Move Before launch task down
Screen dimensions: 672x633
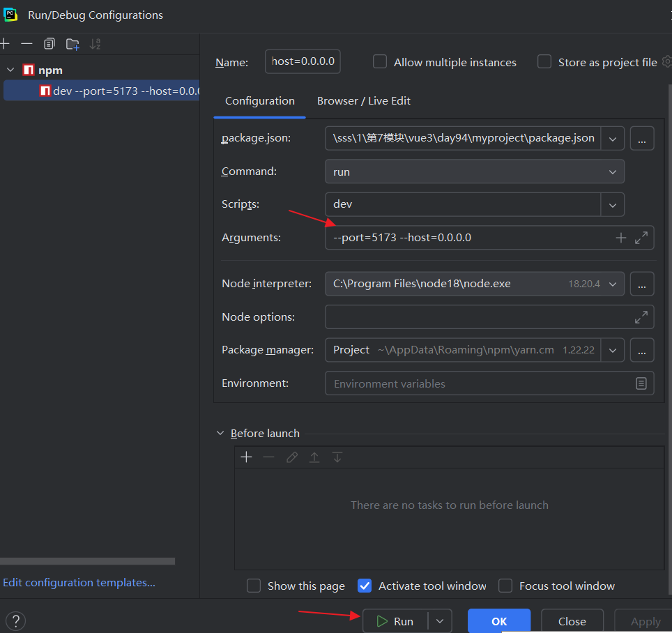[337, 457]
